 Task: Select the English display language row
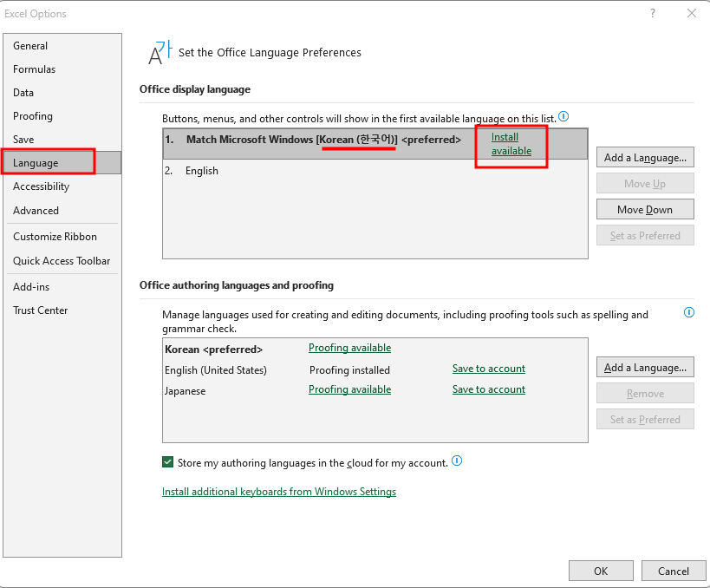coord(375,171)
